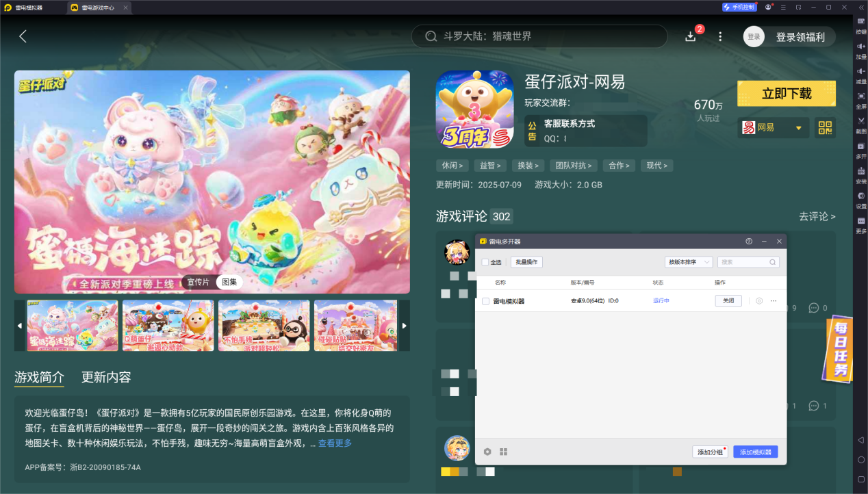Check the 雷电模拟器 row checkbox
The image size is (868, 494).
pos(485,300)
